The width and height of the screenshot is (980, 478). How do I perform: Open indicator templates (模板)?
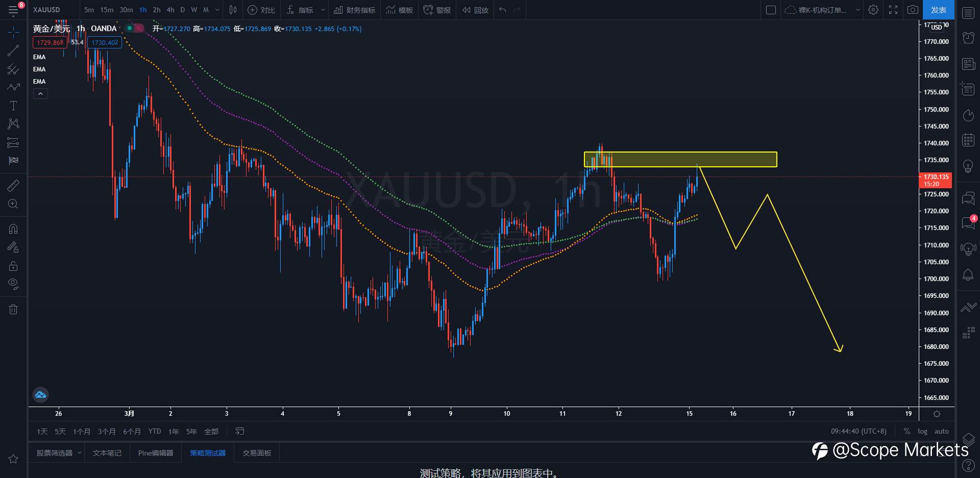400,10
